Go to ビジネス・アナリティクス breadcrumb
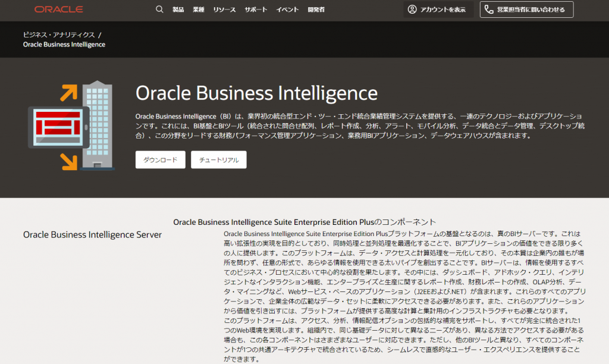The image size is (609, 364). click(x=59, y=34)
